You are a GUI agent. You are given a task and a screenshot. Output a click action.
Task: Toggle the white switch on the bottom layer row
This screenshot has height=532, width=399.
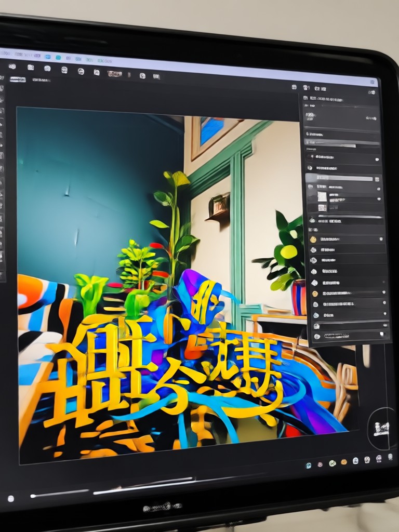pyautogui.click(x=382, y=334)
